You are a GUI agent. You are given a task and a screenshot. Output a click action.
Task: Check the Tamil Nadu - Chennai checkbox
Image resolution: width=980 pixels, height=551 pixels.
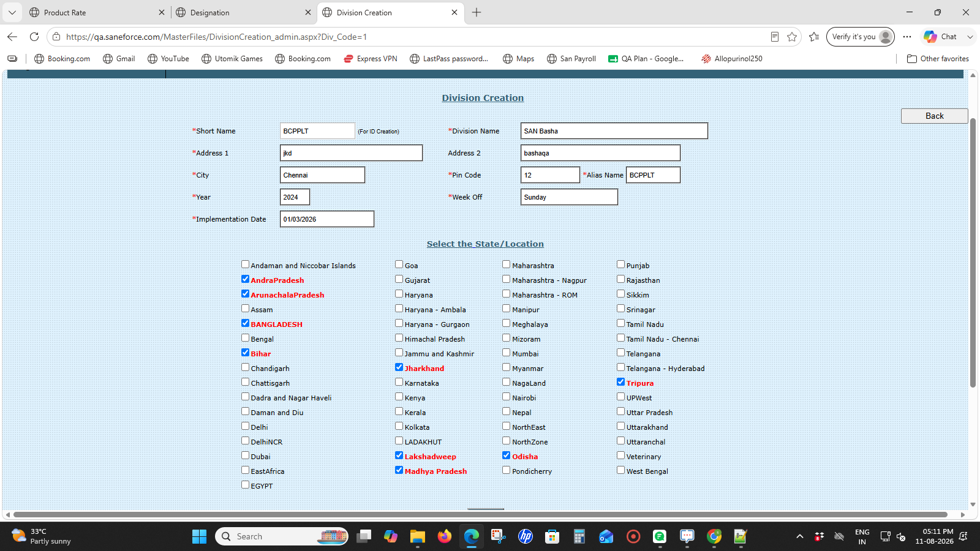tap(621, 338)
